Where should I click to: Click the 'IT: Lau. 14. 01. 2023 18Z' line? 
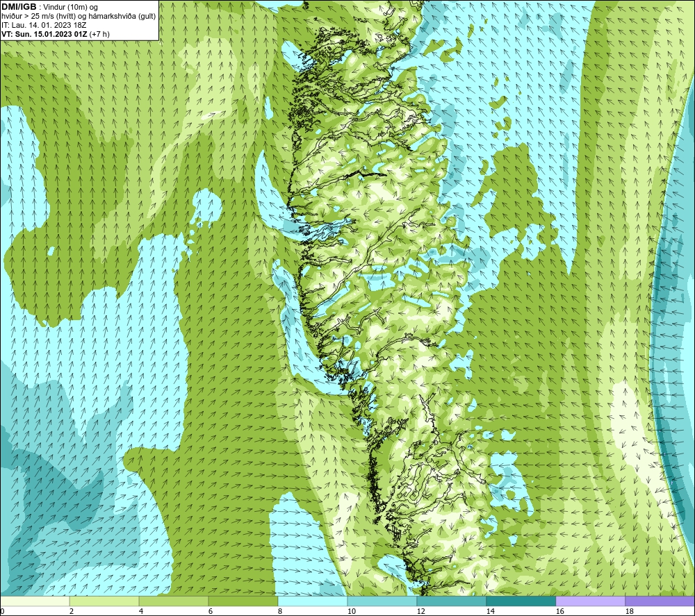coord(43,25)
